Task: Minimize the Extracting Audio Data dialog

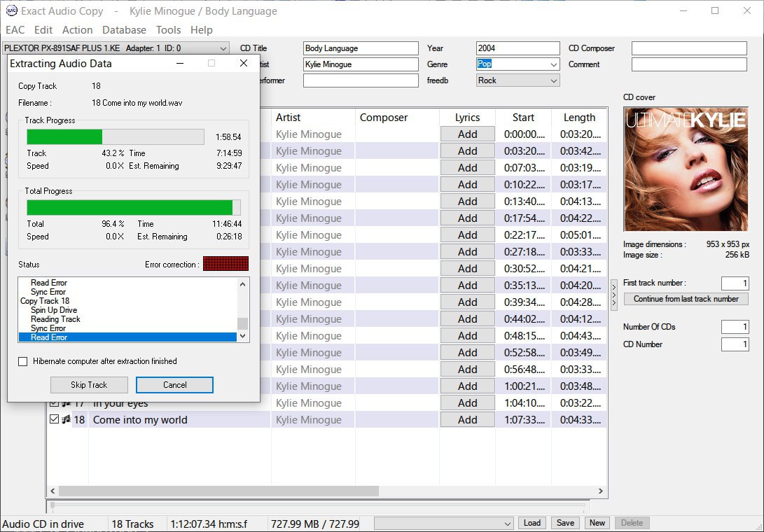Action: tap(180, 63)
